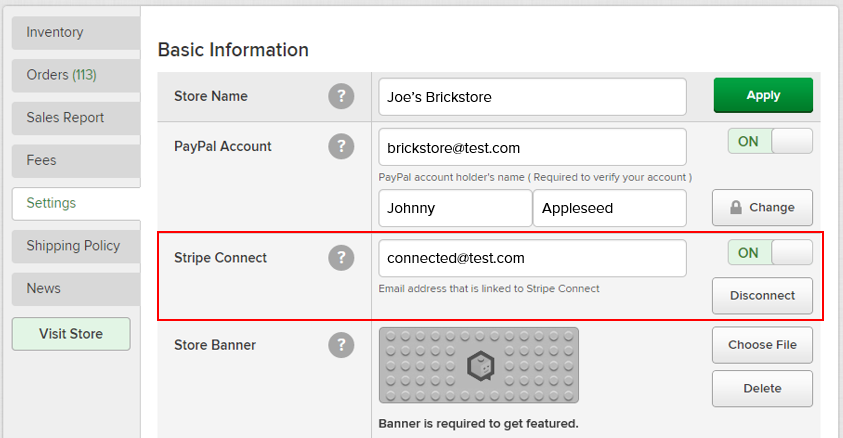The image size is (843, 438).
Task: Click the help icon beside Store Name
Action: [x=341, y=96]
